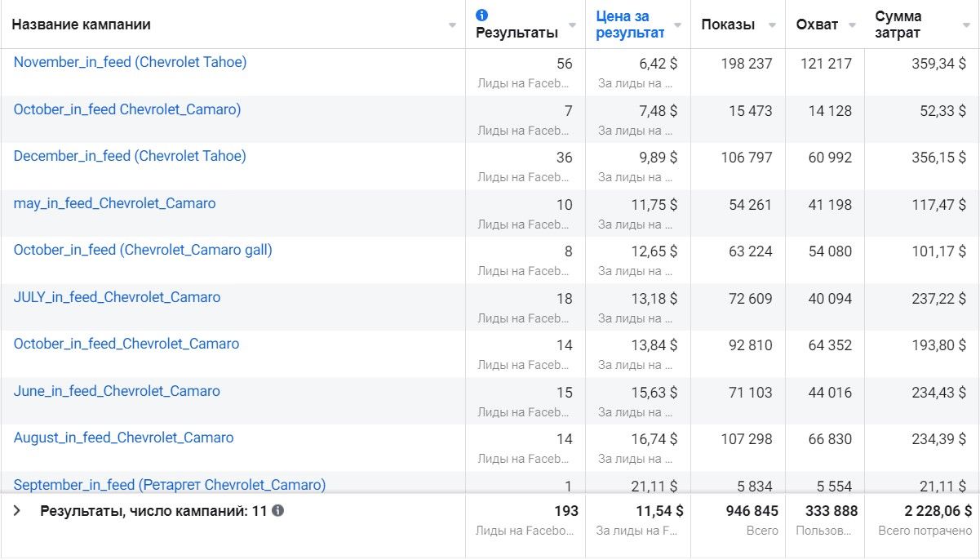The height and width of the screenshot is (560, 980).
Task: Open Цена за результат column dropdown arrow
Action: coord(677,25)
